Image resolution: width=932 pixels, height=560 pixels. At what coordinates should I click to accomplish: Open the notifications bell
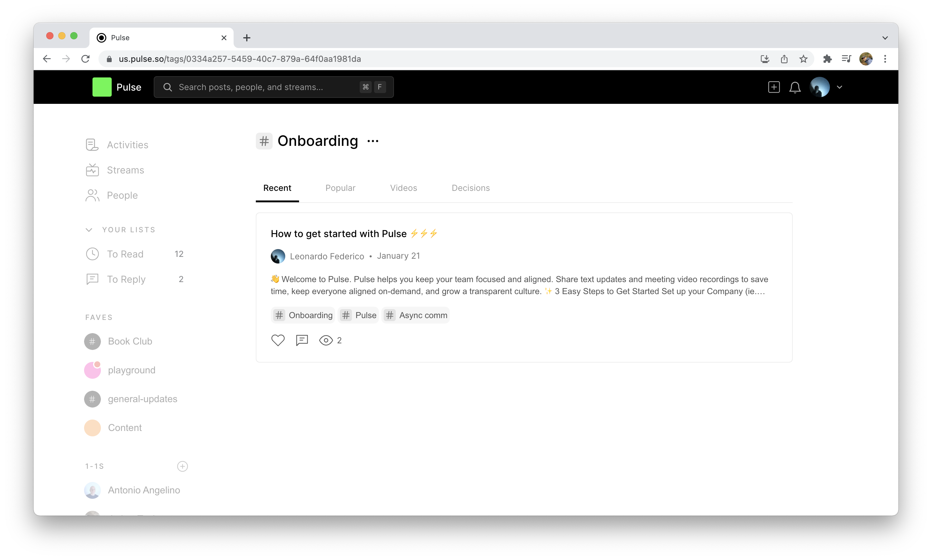click(794, 88)
